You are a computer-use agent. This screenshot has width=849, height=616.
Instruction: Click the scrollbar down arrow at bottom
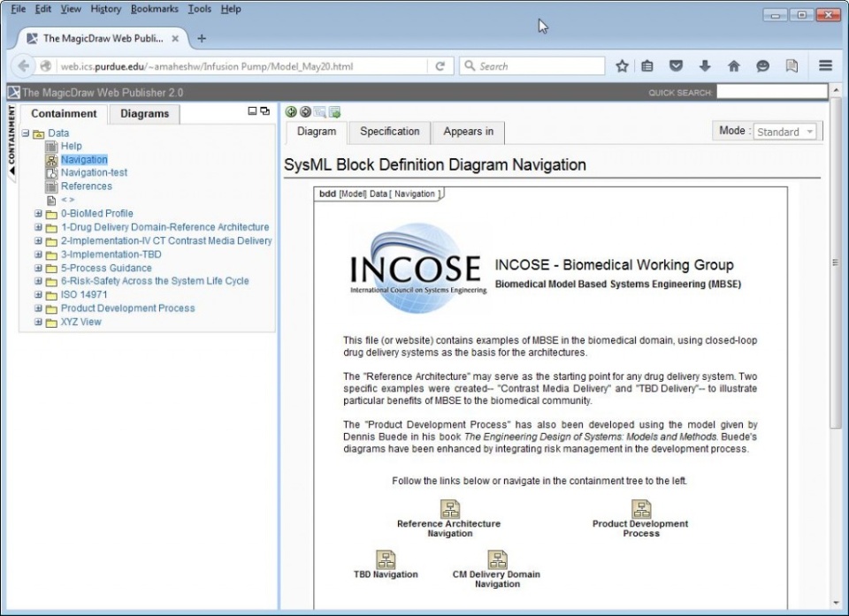[x=836, y=604]
